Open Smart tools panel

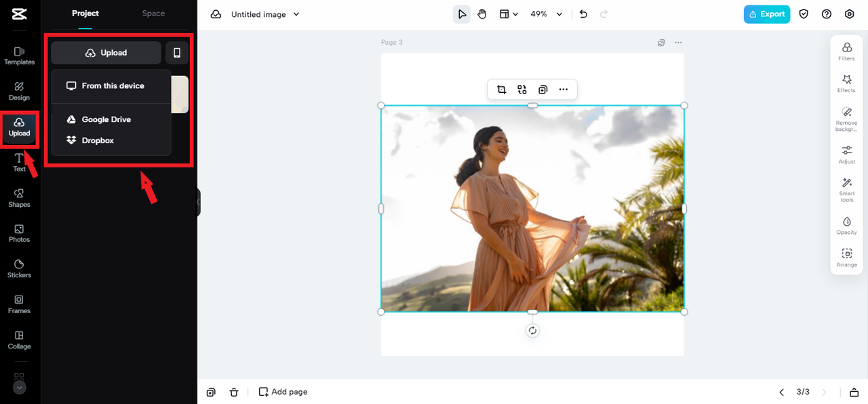point(846,190)
